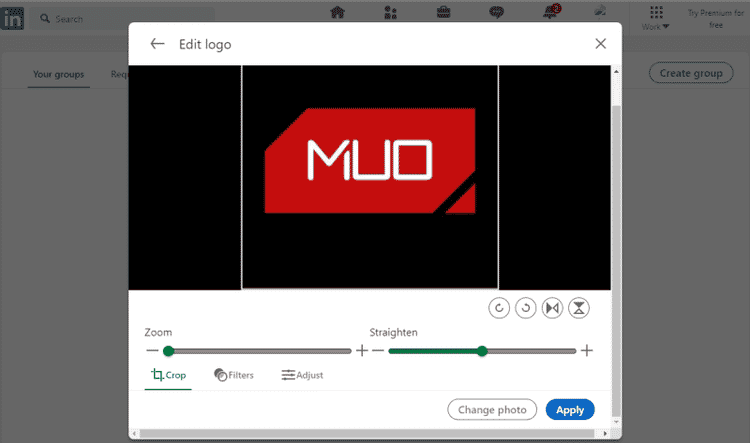Select the Crop tab
Screen dimensions: 750x443
coord(168,375)
